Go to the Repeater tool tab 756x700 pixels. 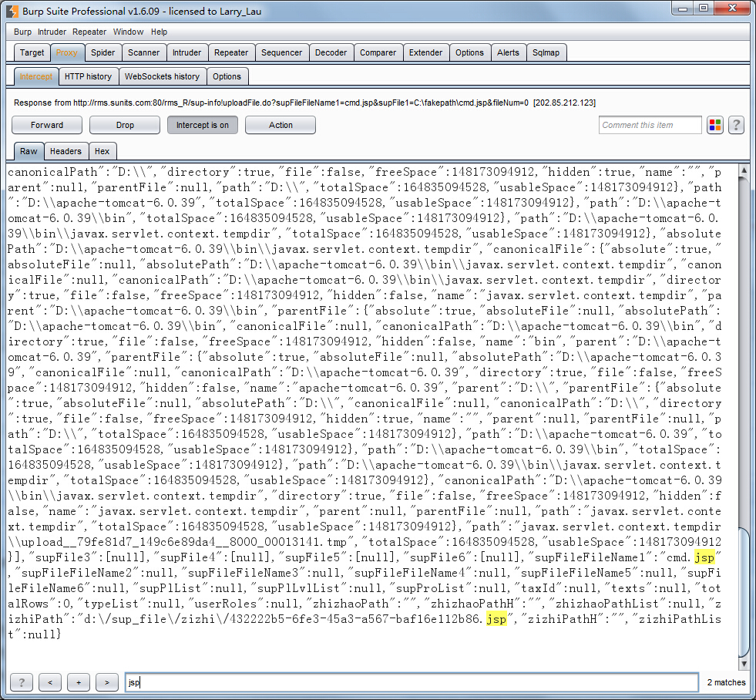click(x=231, y=52)
